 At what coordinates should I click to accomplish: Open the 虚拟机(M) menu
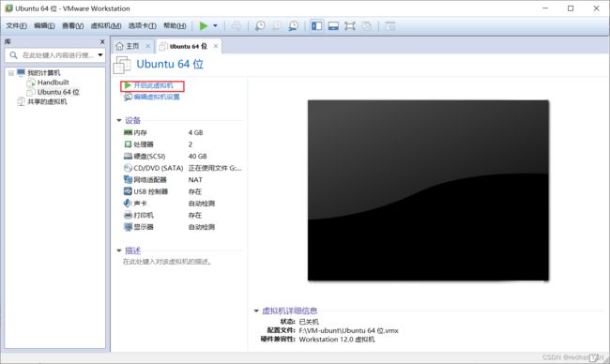[x=106, y=26]
